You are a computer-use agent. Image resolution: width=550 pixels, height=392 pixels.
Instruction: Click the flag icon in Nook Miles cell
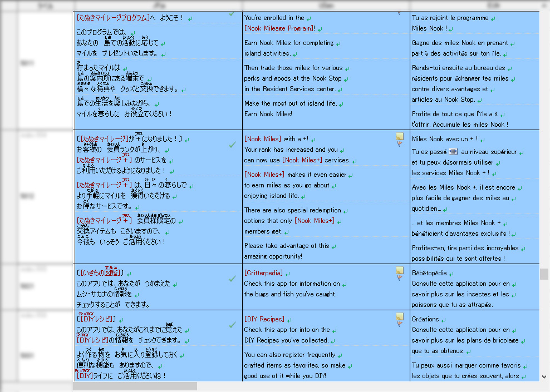(400, 144)
